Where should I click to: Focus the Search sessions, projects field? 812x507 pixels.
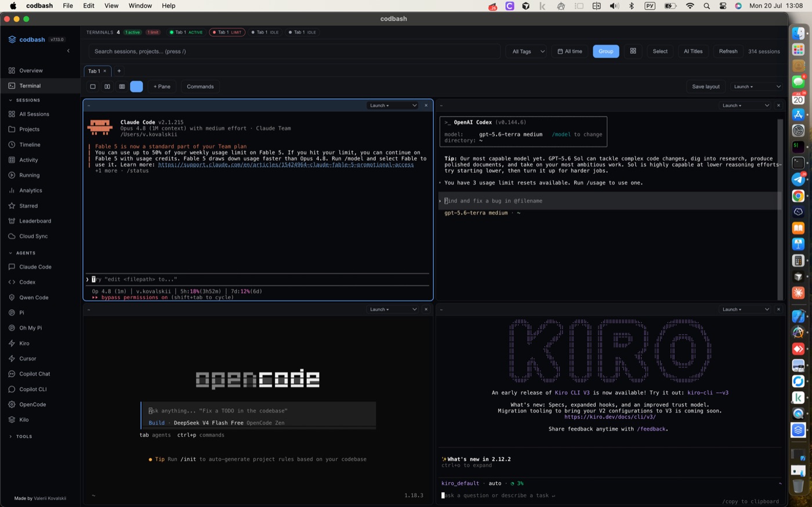295,51
